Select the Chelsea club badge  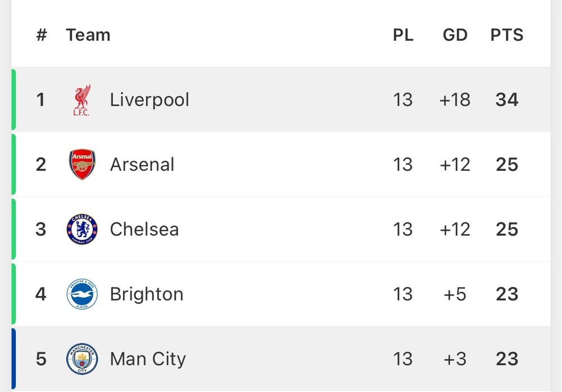[x=82, y=229]
